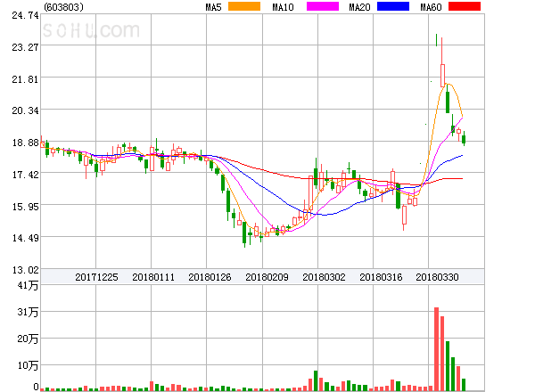Click the magenta MA10 legend swatch
535x392 pixels.
coord(323,6)
